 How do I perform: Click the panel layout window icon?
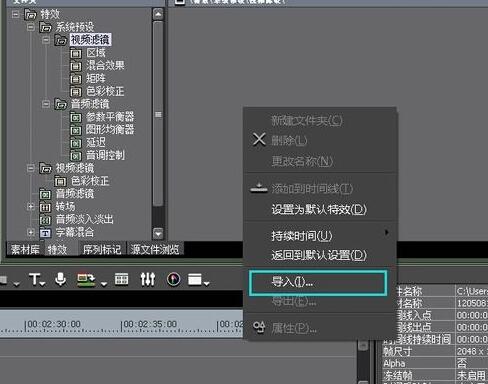tap(195, 279)
